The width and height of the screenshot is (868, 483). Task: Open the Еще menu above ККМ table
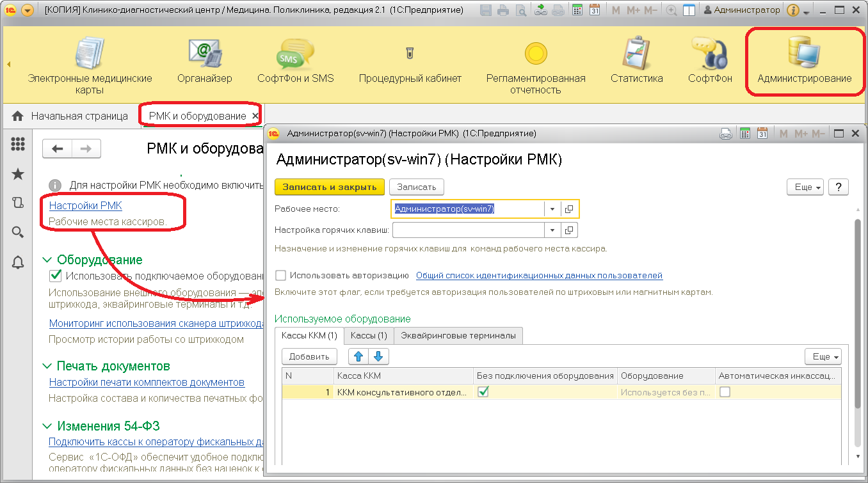pyautogui.click(x=823, y=356)
